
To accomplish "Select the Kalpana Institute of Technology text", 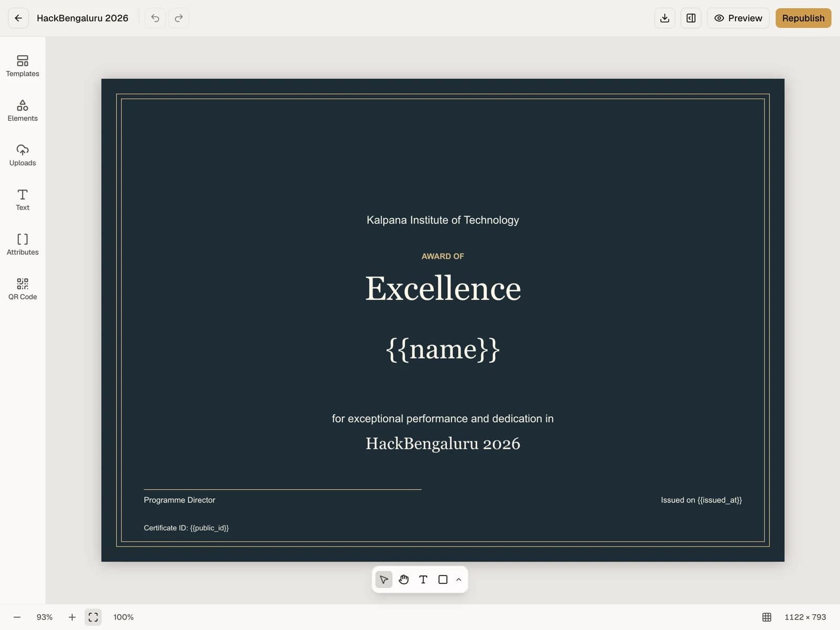I will click(x=443, y=220).
